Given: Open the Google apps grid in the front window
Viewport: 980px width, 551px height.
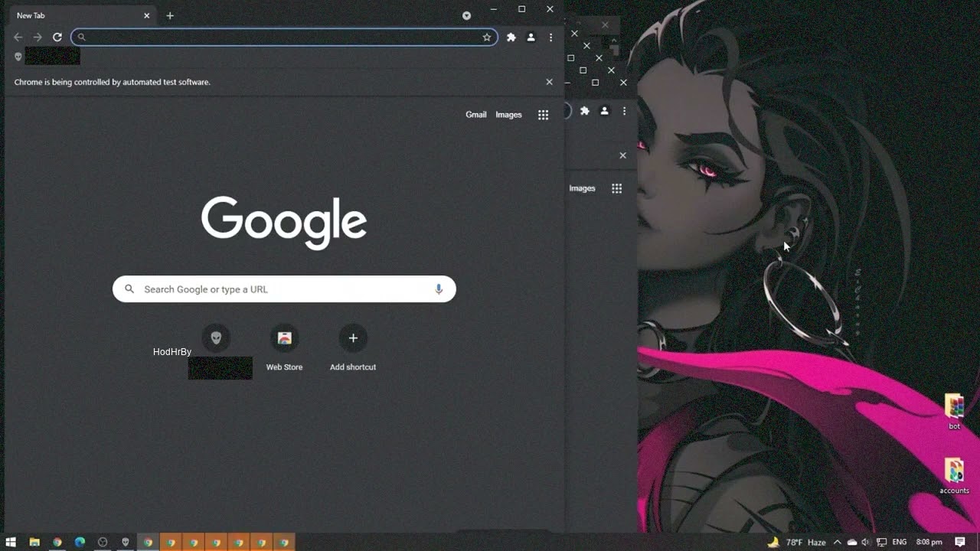Looking at the screenshot, I should click(x=543, y=115).
